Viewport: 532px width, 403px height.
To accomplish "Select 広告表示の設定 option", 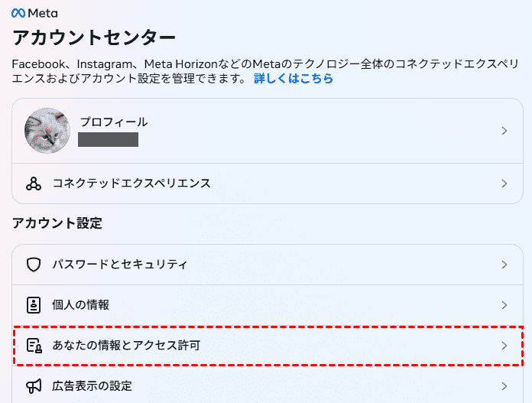I will click(x=92, y=386).
